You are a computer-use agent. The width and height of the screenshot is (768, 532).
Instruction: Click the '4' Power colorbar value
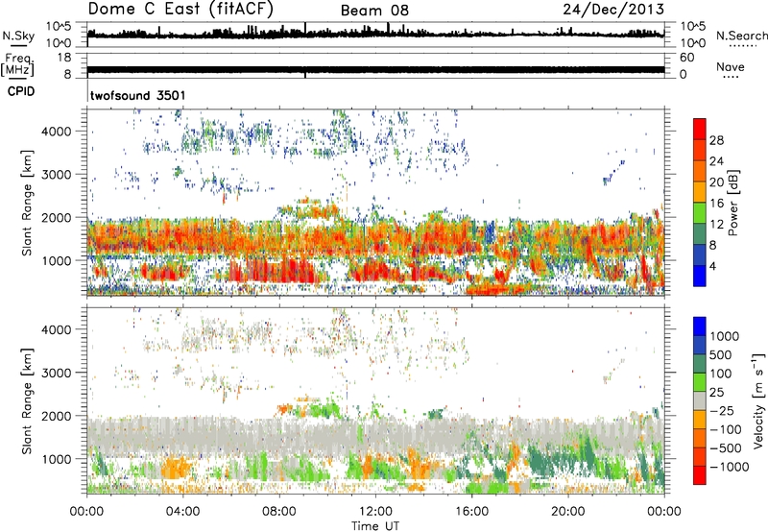click(712, 266)
